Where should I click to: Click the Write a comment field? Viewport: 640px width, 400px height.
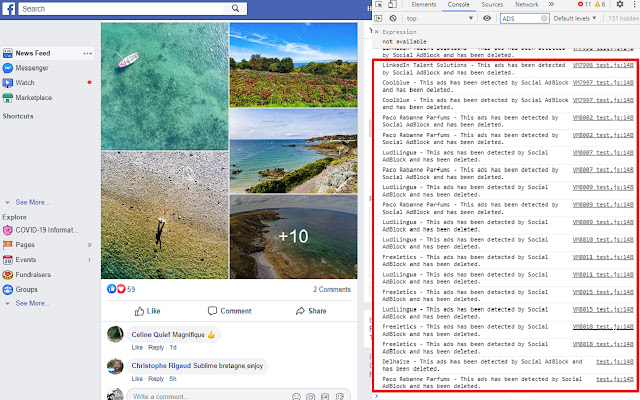tap(208, 396)
